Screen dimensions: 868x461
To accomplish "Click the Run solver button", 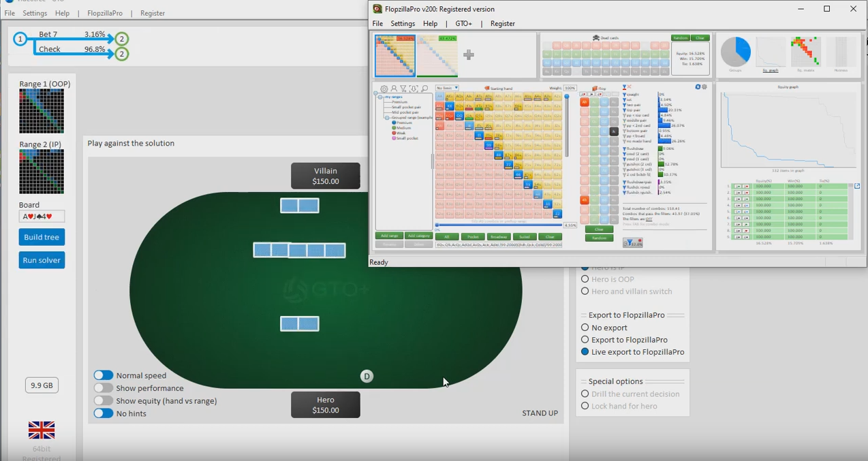I will click(x=42, y=260).
